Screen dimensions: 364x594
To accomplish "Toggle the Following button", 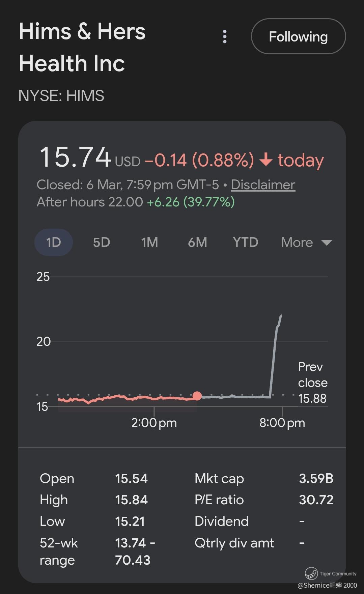I will click(x=298, y=36).
